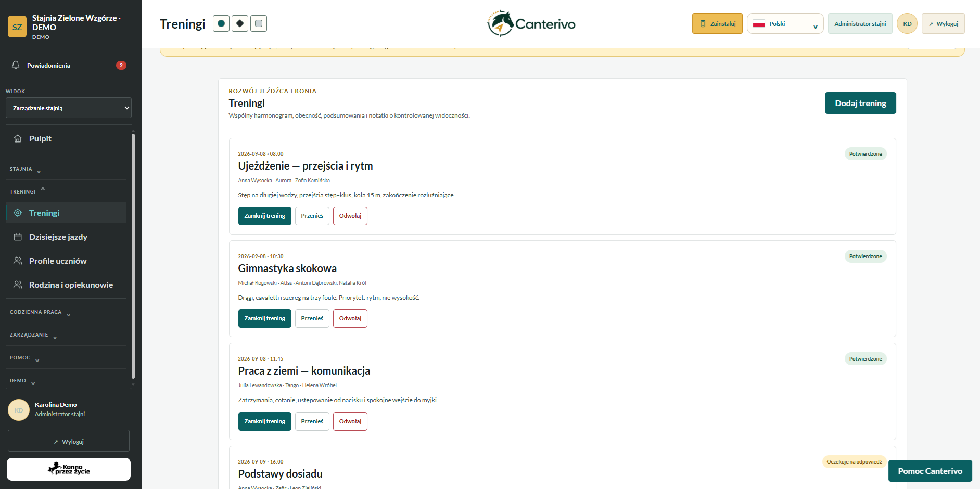Select the grey square appearance button
The height and width of the screenshot is (489, 980).
(x=259, y=23)
